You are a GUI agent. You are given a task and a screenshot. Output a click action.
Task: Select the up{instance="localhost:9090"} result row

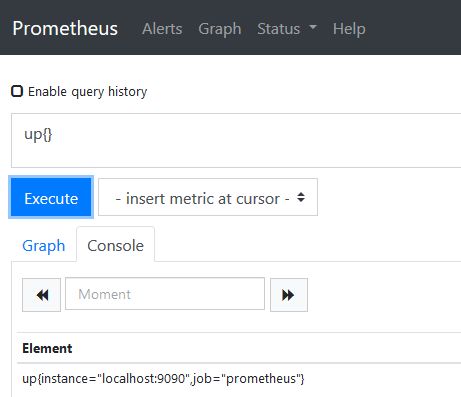239,379
